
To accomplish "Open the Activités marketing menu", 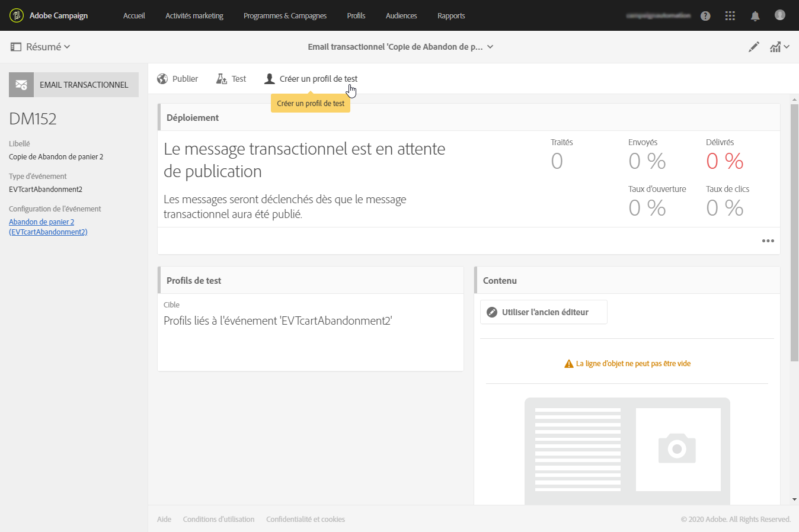I will (194, 16).
